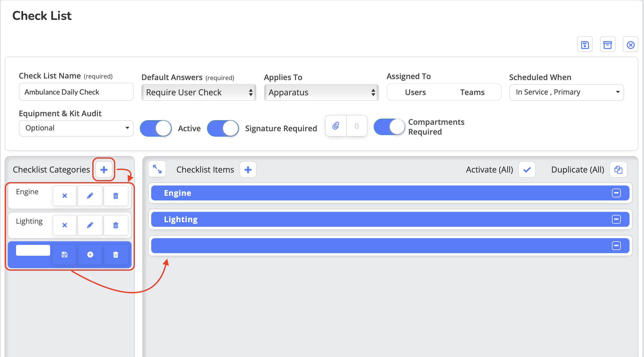Open the Default Answers dropdown
The width and height of the screenshot is (644, 357).
(x=198, y=92)
